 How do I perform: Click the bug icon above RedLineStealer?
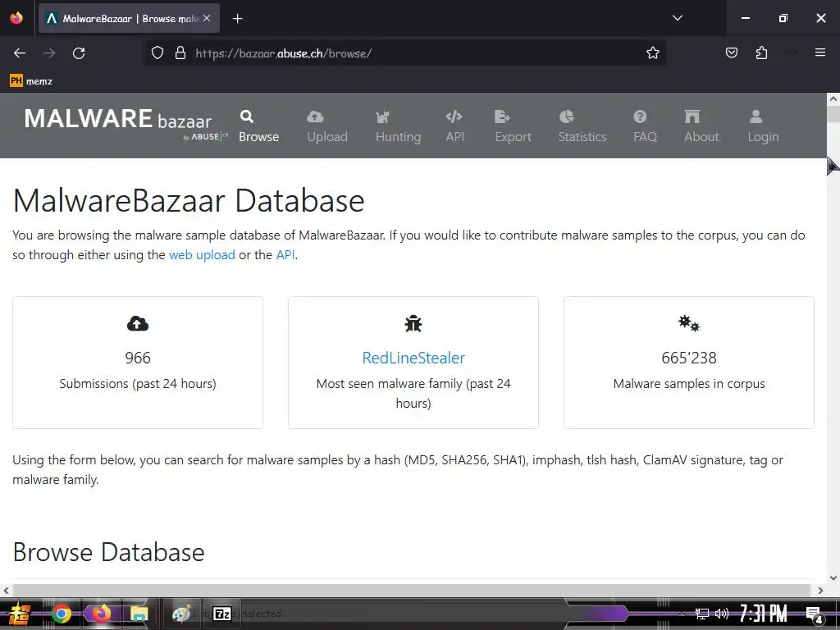click(413, 323)
